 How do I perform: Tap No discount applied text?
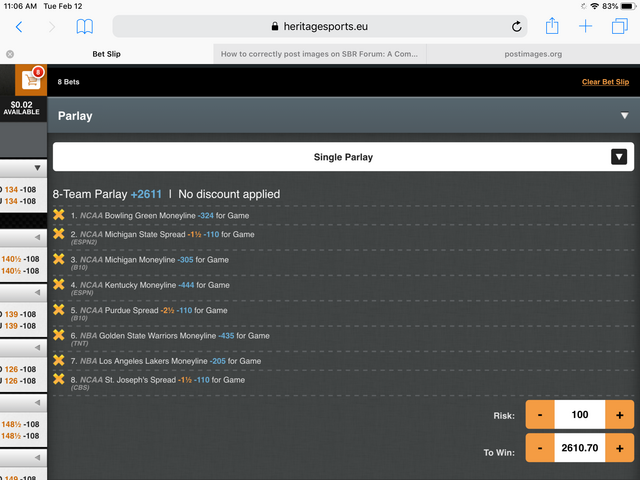(x=229, y=194)
